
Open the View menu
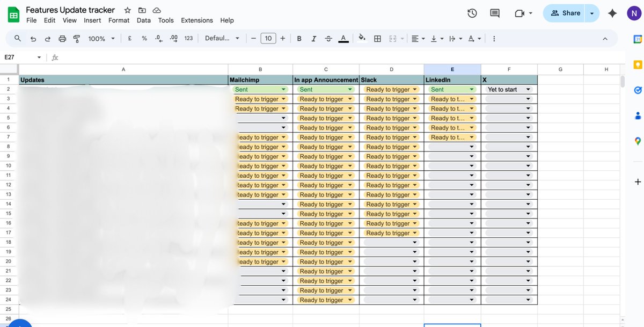coord(70,20)
